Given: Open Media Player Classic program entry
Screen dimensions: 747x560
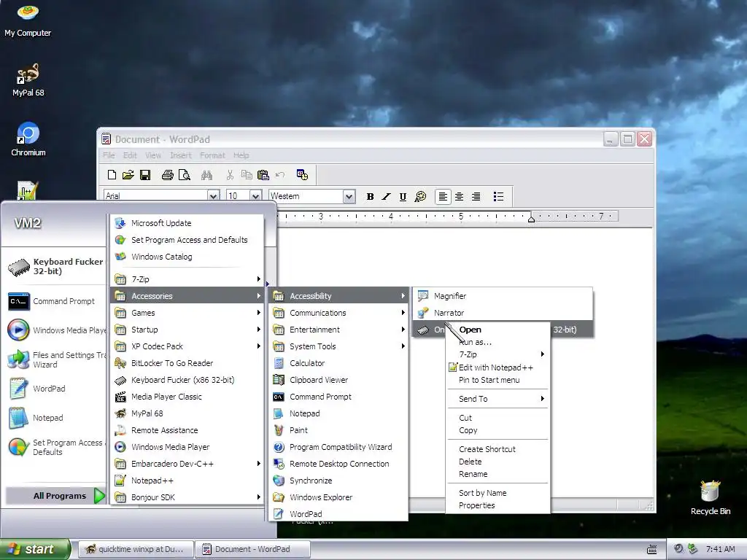Looking at the screenshot, I should (187, 396).
